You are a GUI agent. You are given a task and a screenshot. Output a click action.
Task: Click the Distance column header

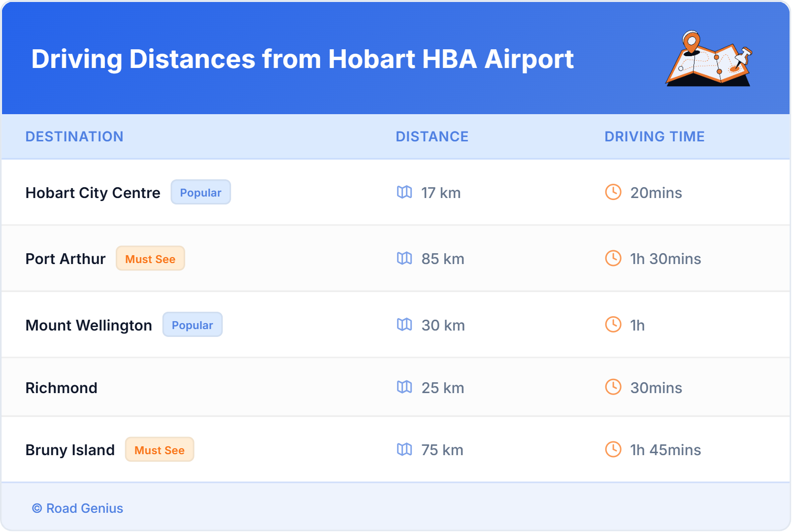432,136
